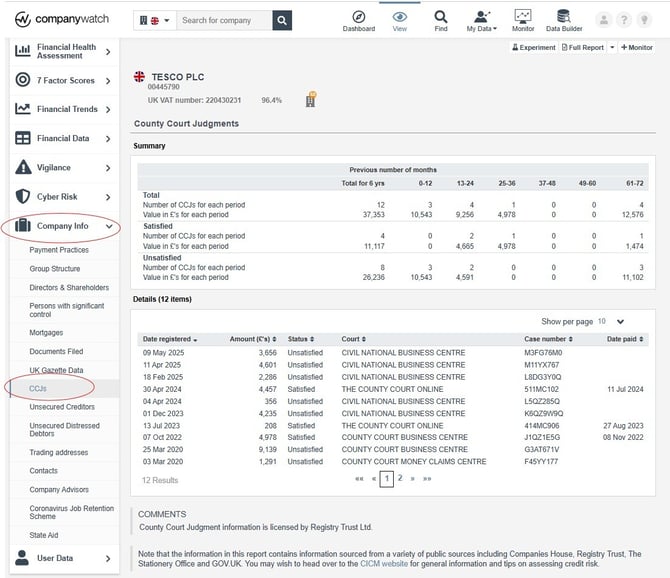Click the Financial Data table icon
The image size is (670, 578).
23,138
